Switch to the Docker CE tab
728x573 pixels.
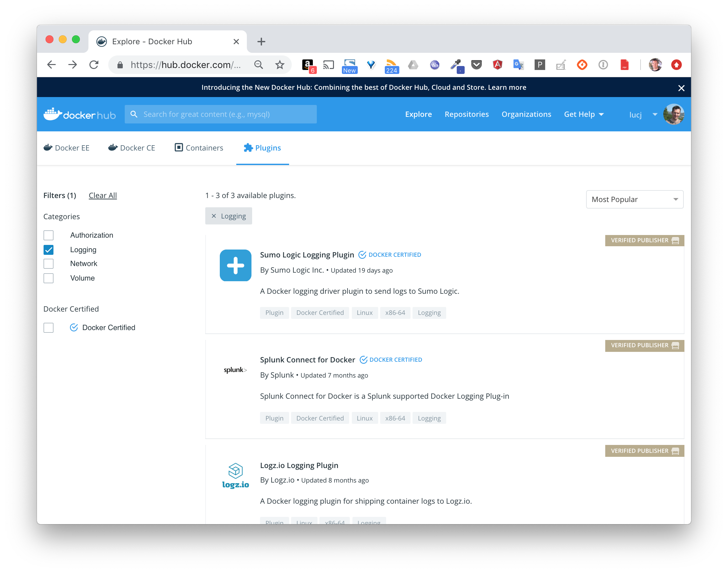[x=131, y=148]
